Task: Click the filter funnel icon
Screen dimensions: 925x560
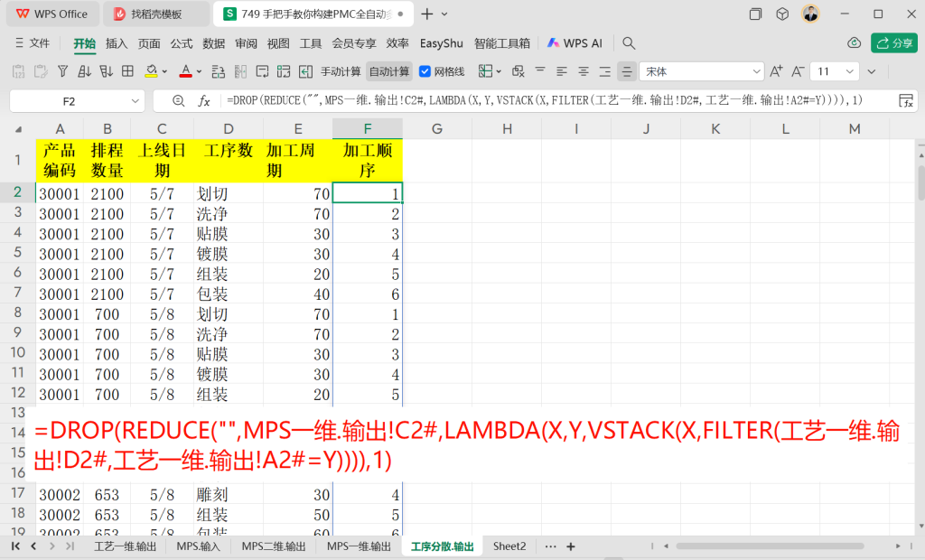Action: pyautogui.click(x=62, y=71)
